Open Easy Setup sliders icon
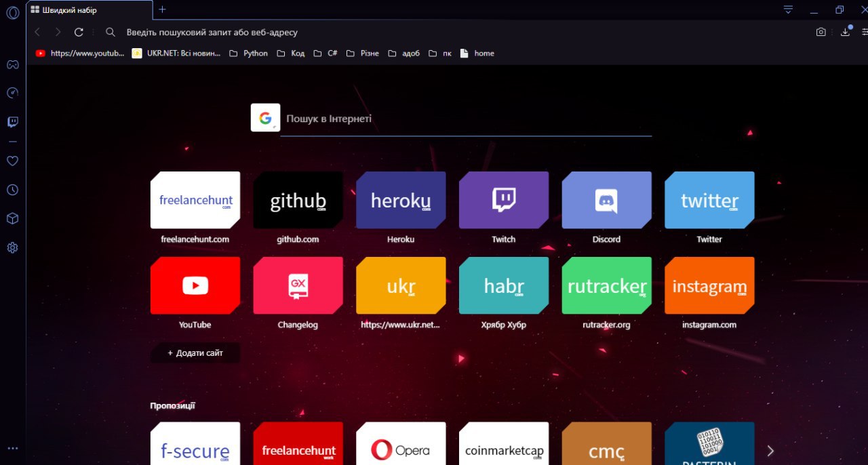This screenshot has height=465, width=868. pos(865,32)
